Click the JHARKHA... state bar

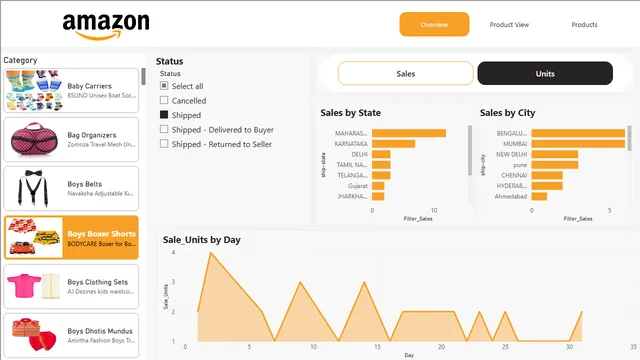(x=378, y=196)
